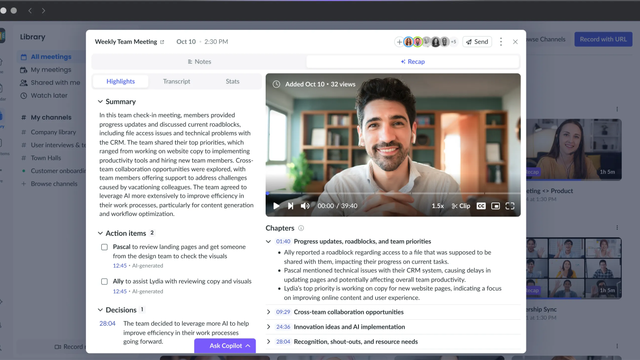Switch to the Transcript tab
The width and height of the screenshot is (640, 360).
[177, 81]
